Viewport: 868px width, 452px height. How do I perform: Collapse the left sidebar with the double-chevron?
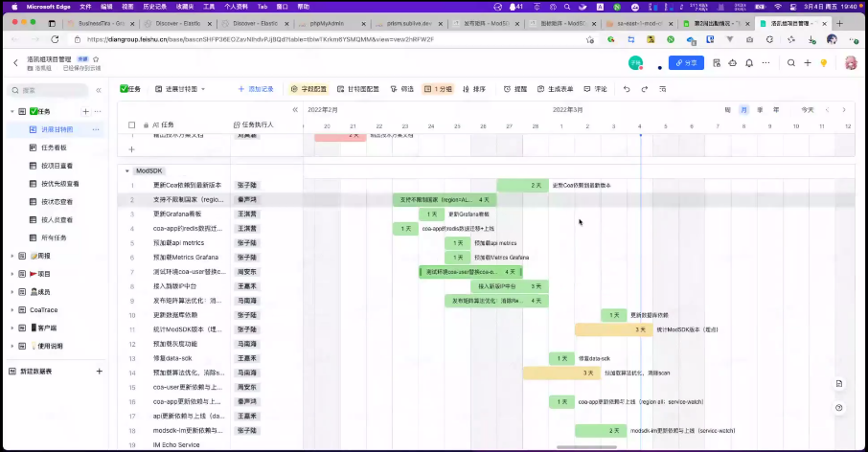(98, 89)
